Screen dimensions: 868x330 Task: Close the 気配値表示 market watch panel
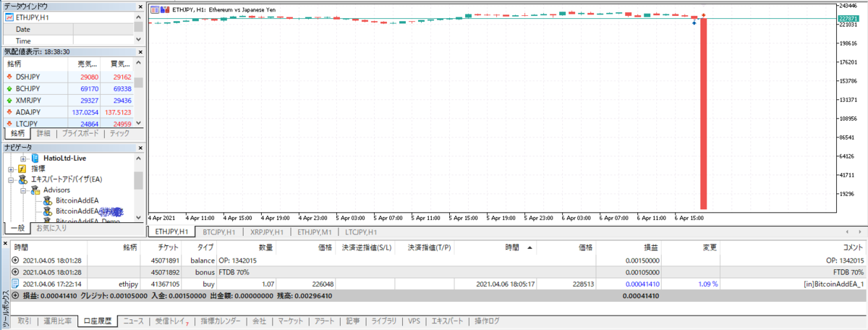point(139,51)
